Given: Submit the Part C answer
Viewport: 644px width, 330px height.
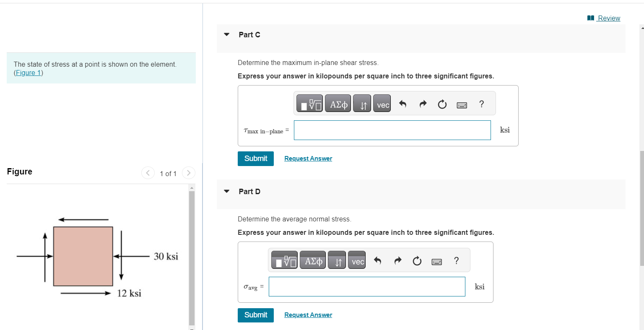Looking at the screenshot, I should (x=256, y=159).
